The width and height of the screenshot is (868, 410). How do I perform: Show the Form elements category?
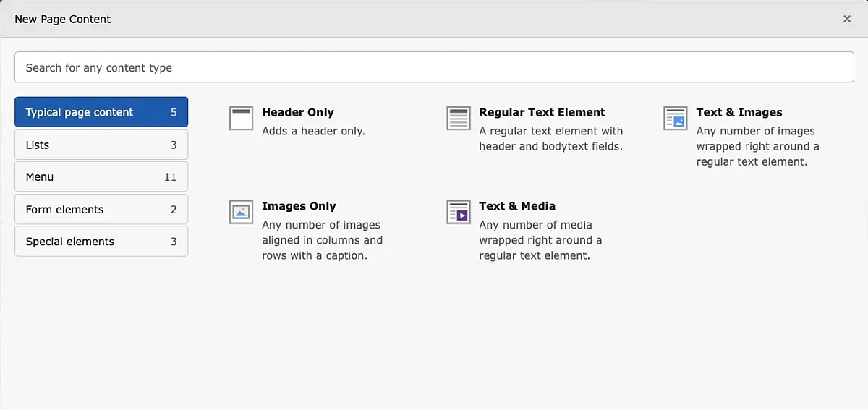click(x=101, y=209)
